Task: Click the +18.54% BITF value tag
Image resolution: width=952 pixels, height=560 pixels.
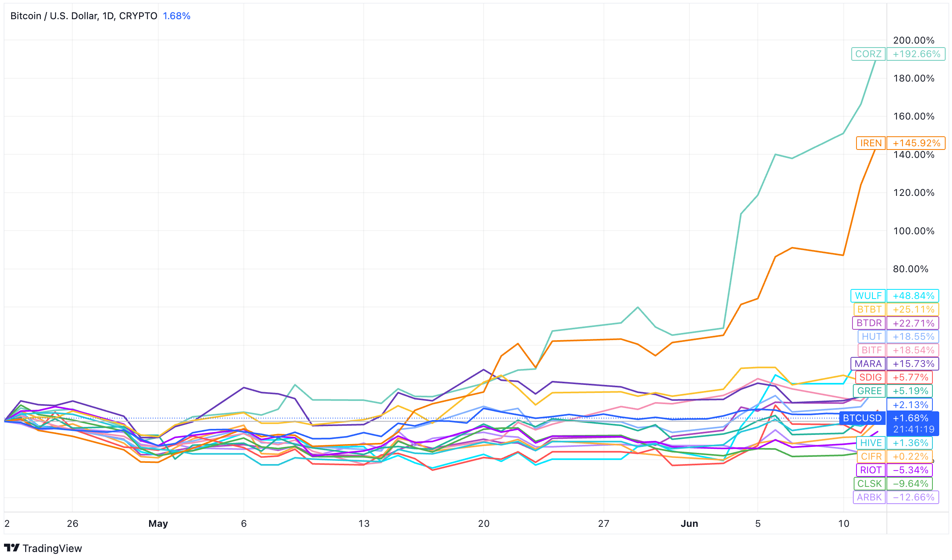Action: click(913, 350)
